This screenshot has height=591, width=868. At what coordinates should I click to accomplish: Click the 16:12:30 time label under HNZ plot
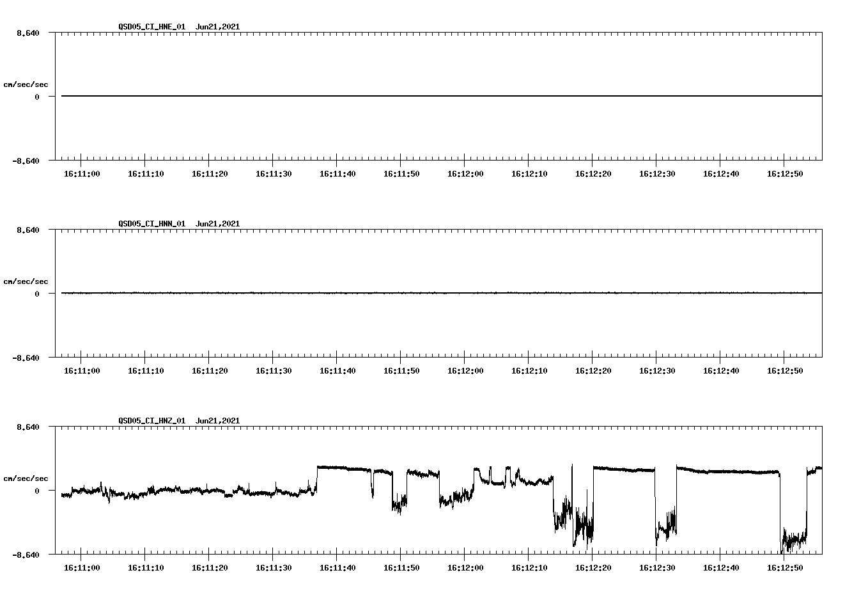(x=657, y=568)
